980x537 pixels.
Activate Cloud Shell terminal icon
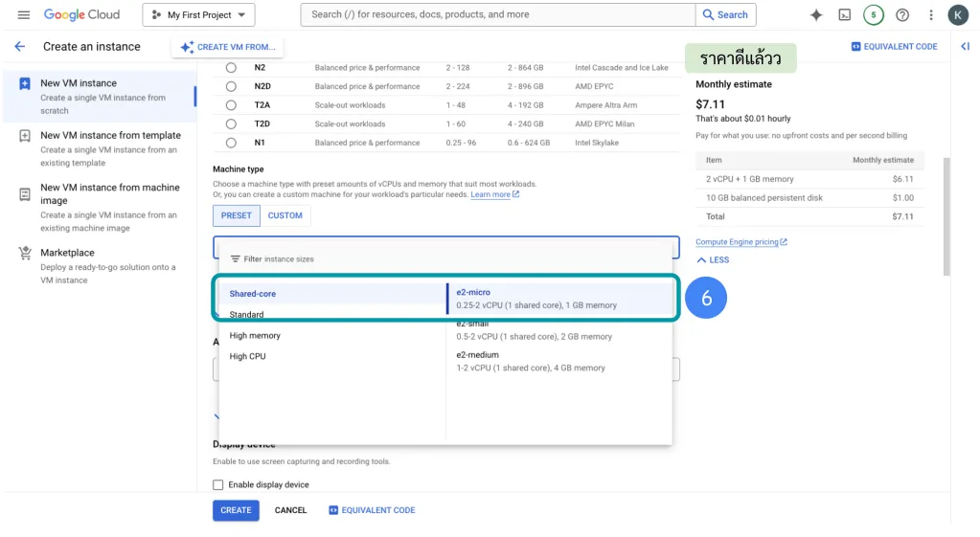[844, 14]
